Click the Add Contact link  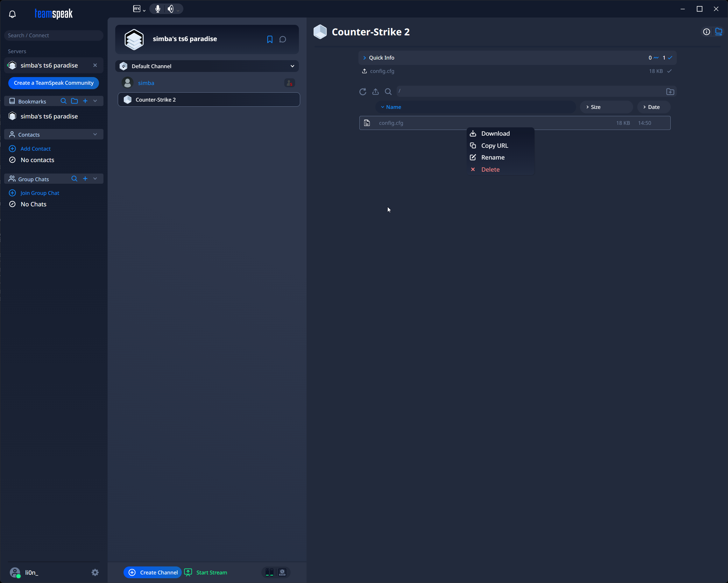click(35, 149)
